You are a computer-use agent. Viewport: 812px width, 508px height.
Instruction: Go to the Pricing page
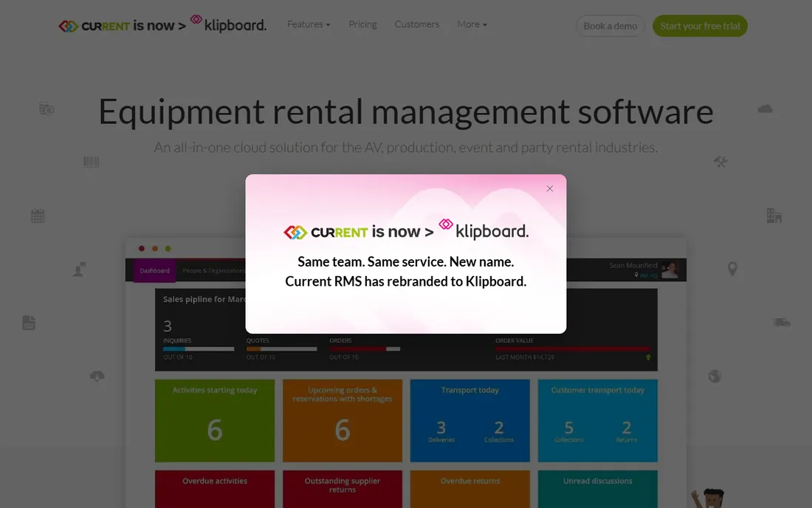coord(362,24)
